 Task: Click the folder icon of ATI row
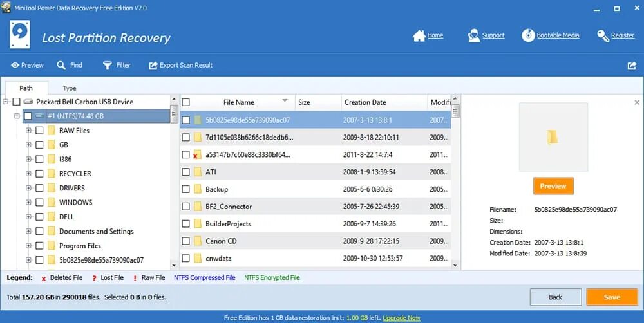198,172
